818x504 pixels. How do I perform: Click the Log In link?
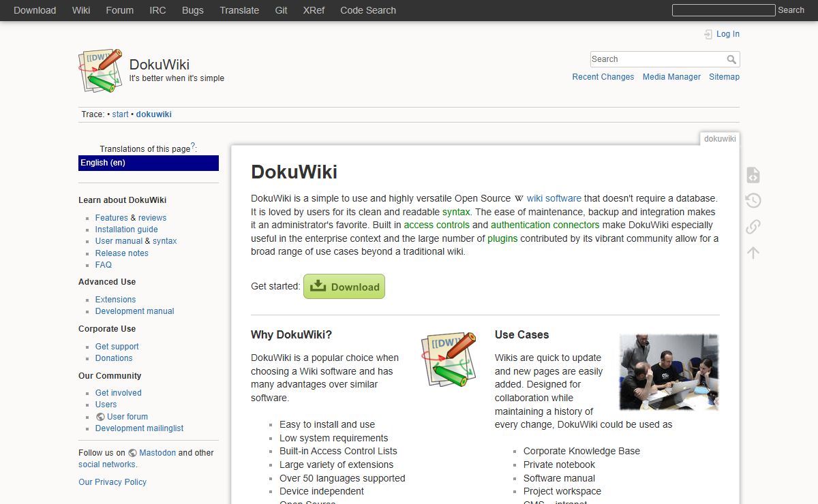(x=727, y=34)
